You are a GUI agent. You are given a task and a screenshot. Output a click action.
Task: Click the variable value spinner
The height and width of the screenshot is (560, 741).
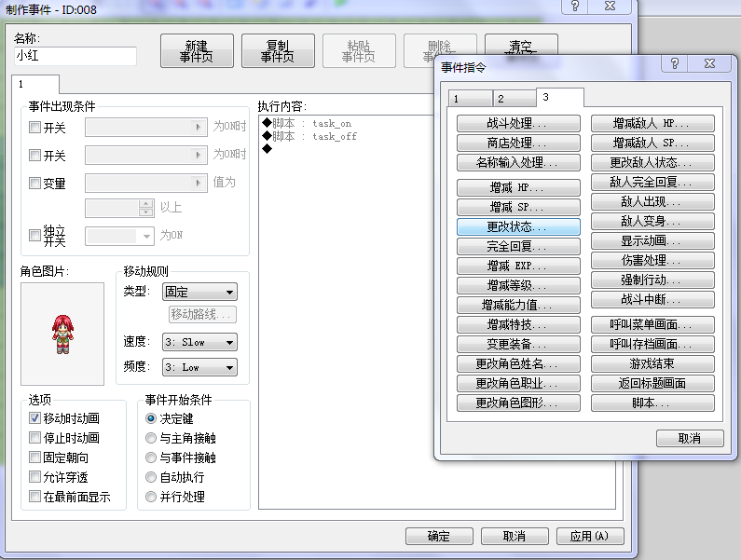point(146,208)
